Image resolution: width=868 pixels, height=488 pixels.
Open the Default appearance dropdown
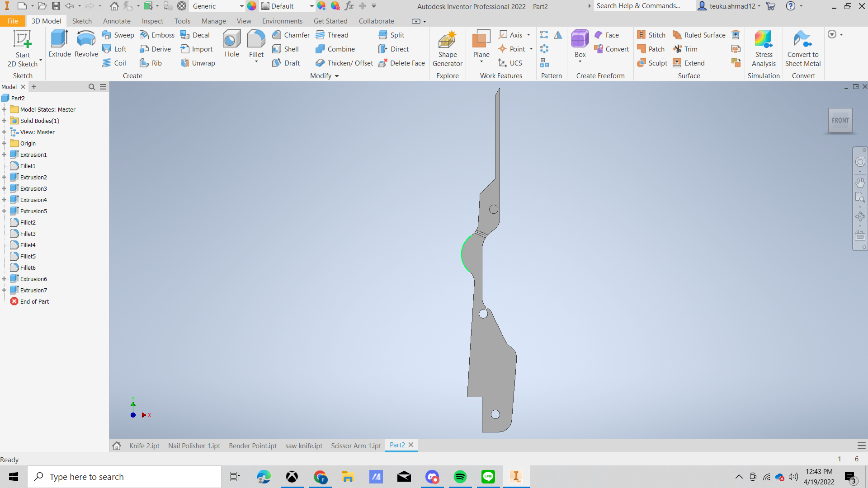pyautogui.click(x=311, y=6)
